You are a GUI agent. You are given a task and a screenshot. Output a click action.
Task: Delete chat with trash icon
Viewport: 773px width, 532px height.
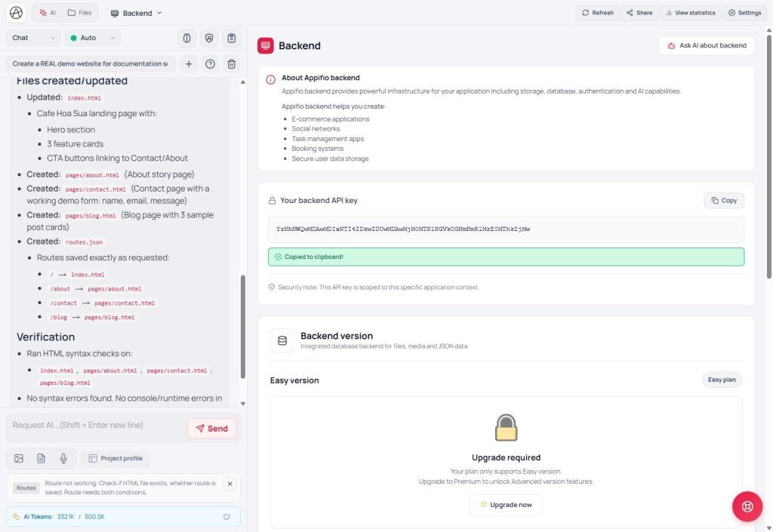(231, 64)
